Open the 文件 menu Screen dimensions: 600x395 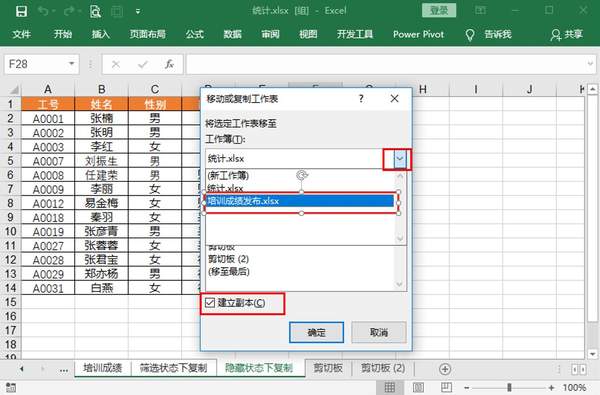pyautogui.click(x=21, y=34)
